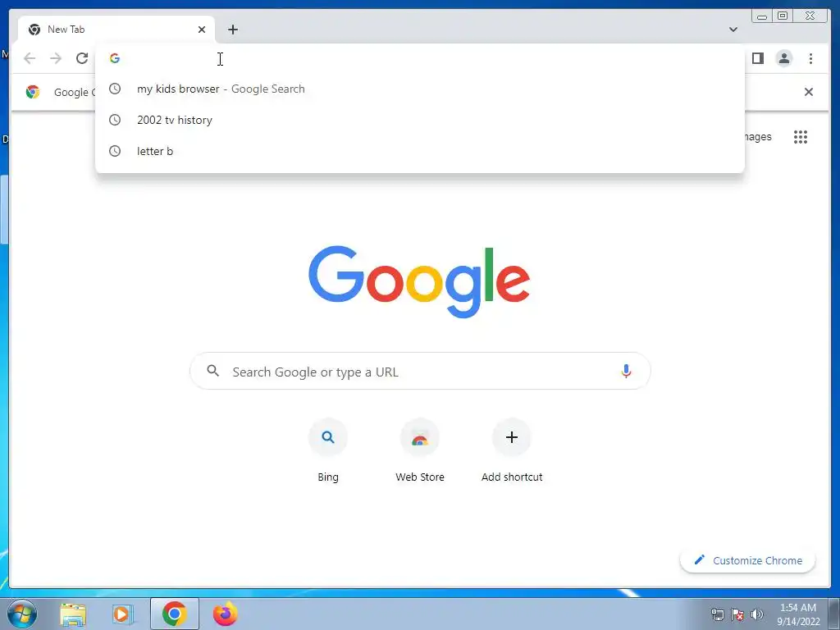This screenshot has height=630, width=840.
Task: Open the clock showing 1:54 AM
Action: 798,614
